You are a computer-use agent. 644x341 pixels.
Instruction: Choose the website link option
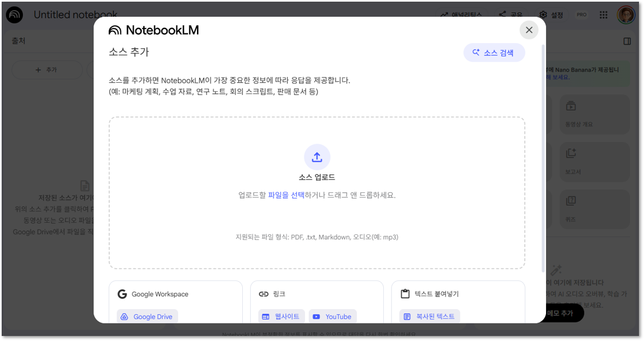point(282,316)
